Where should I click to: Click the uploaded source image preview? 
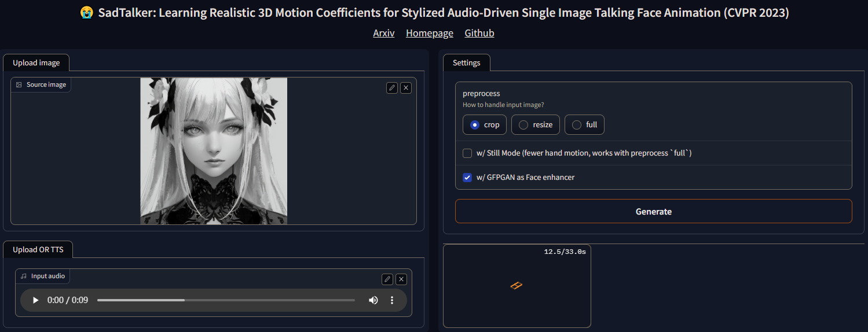pos(214,151)
